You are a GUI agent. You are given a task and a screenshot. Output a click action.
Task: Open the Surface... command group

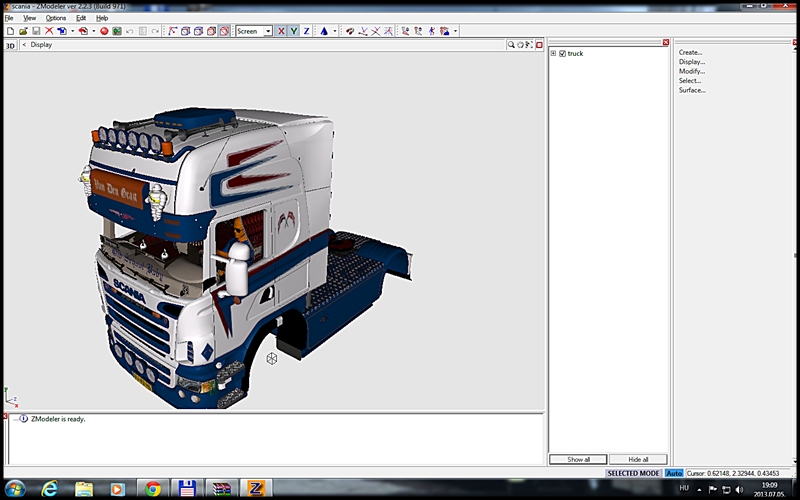click(692, 90)
